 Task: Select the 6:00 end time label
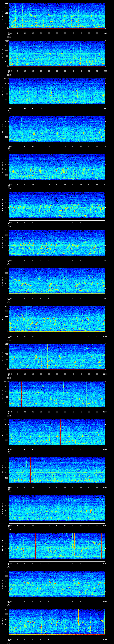(x=105, y=184)
